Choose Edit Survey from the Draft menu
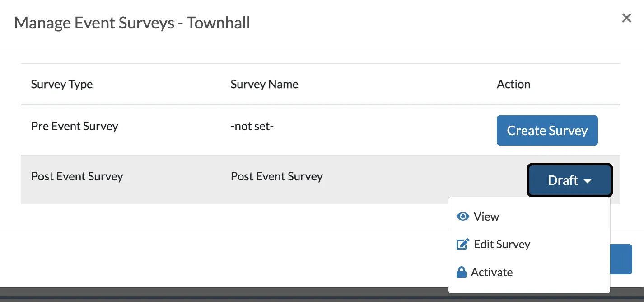This screenshot has width=644, height=302. 529,245
